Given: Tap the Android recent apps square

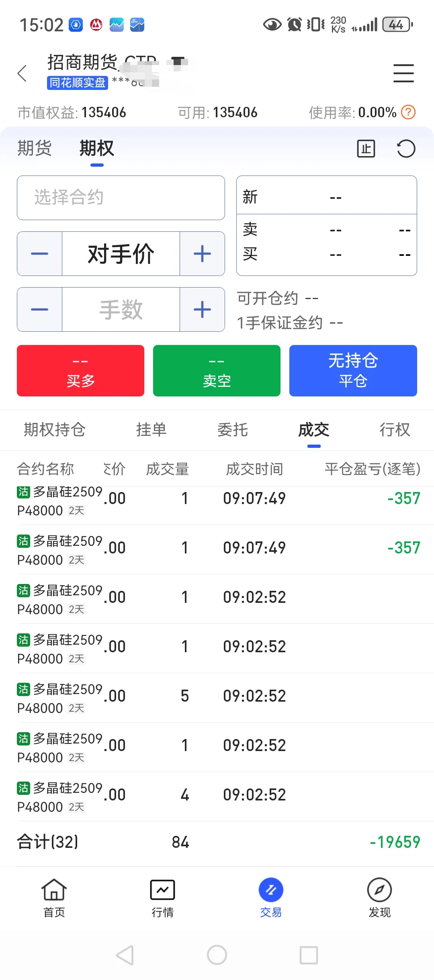Looking at the screenshot, I should tap(309, 955).
